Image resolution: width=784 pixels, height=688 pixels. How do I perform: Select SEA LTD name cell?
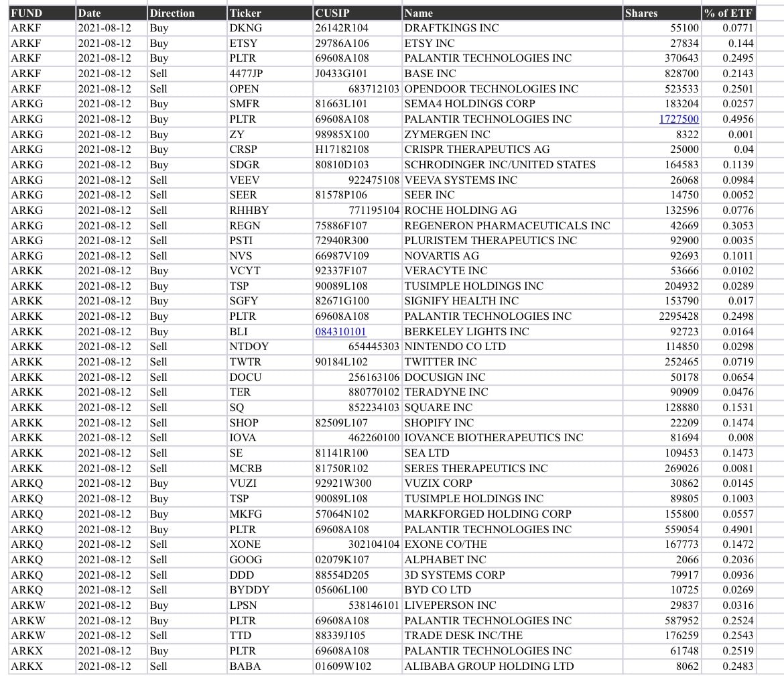(513, 453)
